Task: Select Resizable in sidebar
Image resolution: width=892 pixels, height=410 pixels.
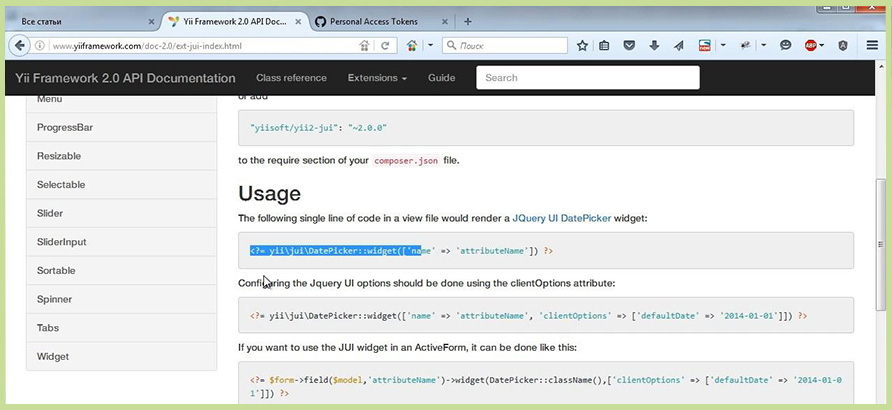Action: (x=121, y=156)
